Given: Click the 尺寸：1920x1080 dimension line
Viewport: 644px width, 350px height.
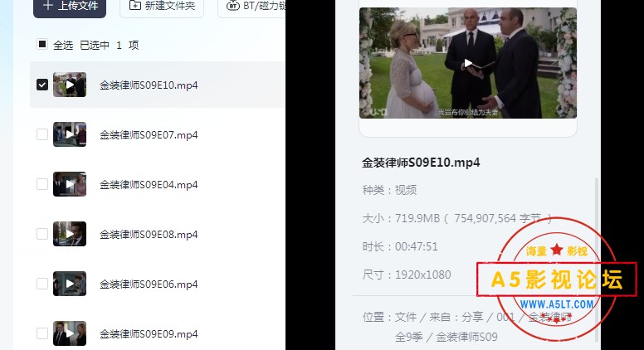Looking at the screenshot, I should pos(406,275).
